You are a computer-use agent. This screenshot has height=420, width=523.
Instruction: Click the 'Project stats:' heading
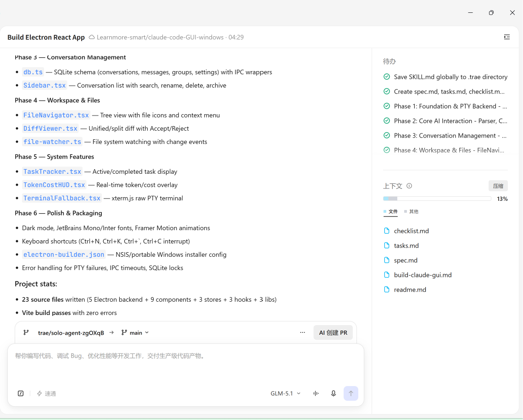pos(36,284)
